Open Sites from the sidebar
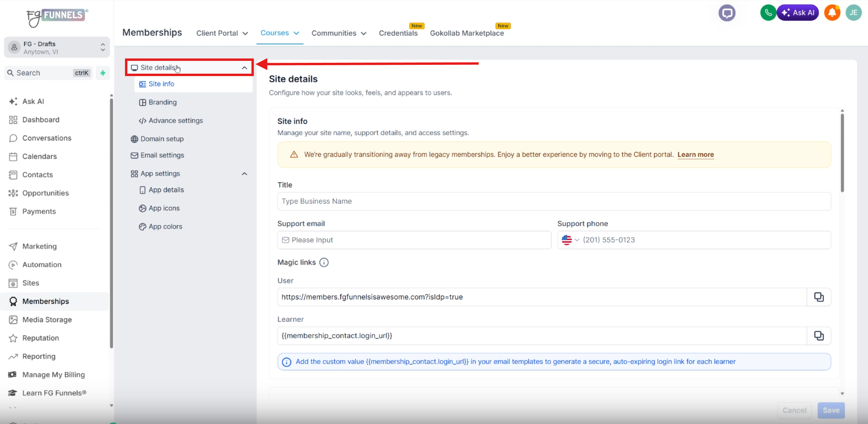The width and height of the screenshot is (868, 424). (31, 283)
